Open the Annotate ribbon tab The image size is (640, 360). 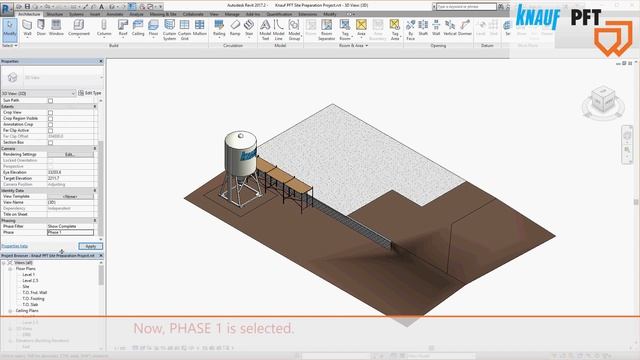pos(115,14)
